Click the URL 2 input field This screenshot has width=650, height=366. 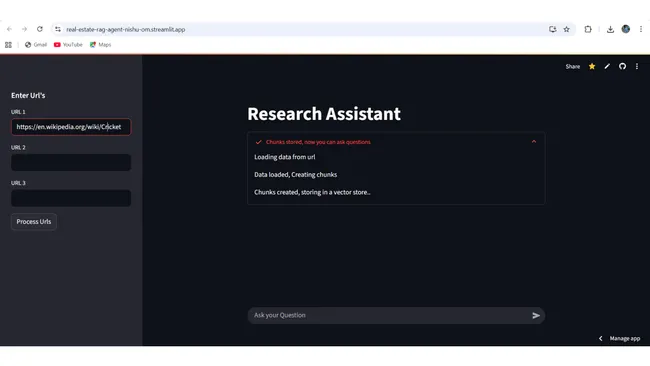click(x=71, y=162)
